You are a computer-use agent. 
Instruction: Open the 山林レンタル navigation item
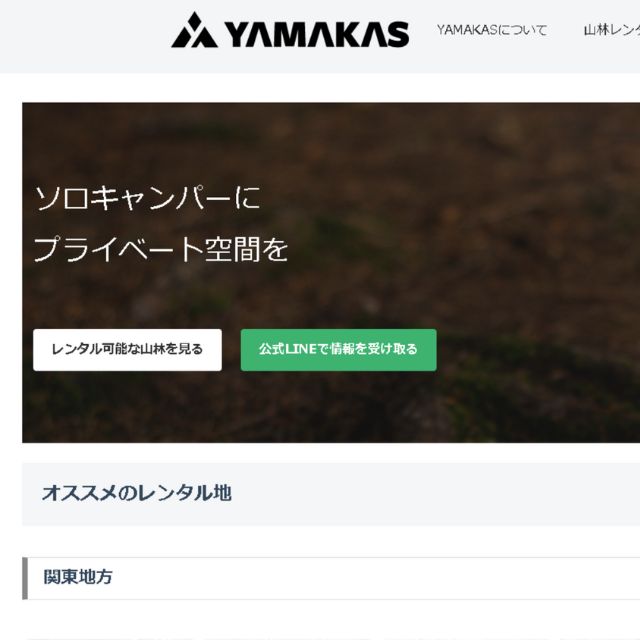[x=611, y=30]
